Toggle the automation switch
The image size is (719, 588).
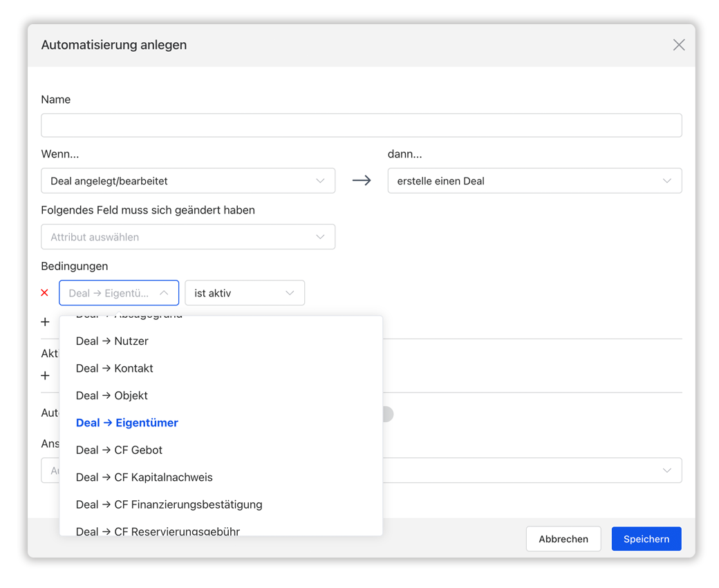[386, 414]
